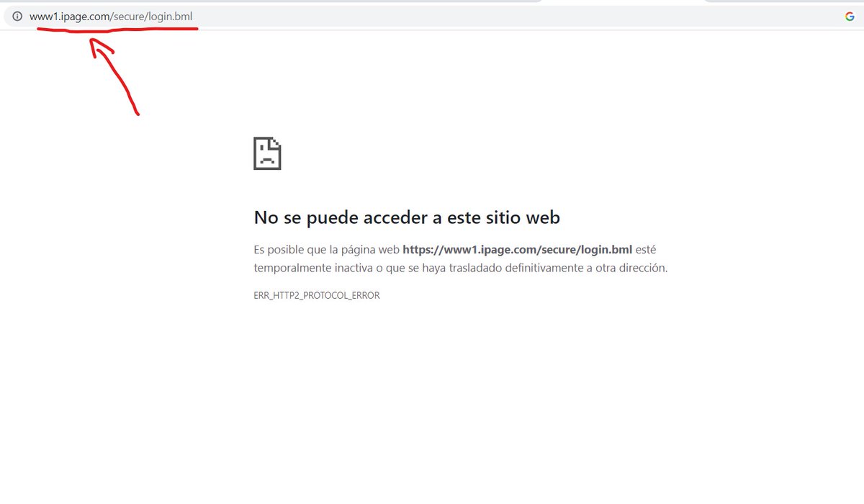
Task: Click the sad page error icon
Action: 267,153
